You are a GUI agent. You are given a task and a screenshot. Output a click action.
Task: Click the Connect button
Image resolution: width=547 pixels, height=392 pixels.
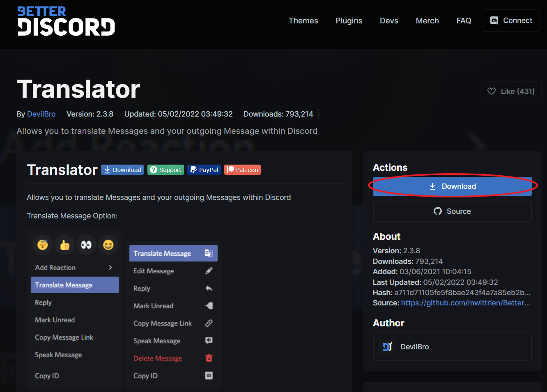click(x=511, y=21)
